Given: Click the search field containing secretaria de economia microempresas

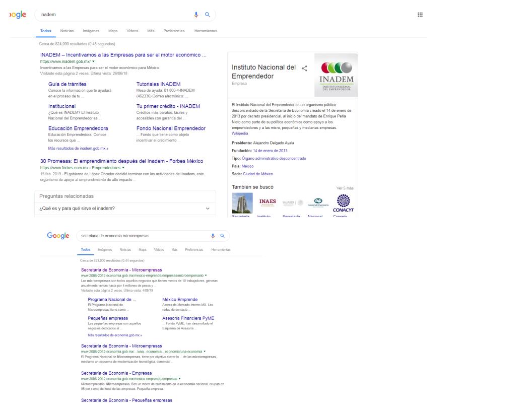Looking at the screenshot, I should [x=141, y=235].
